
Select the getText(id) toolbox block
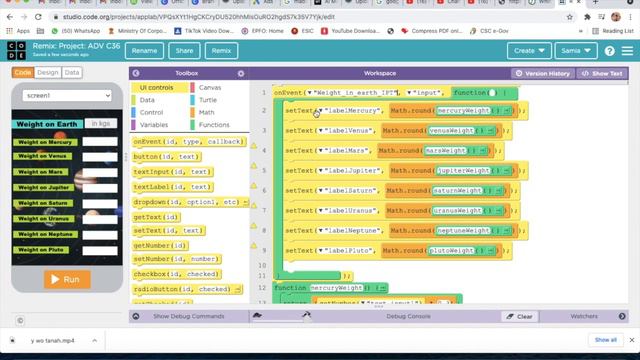156,217
